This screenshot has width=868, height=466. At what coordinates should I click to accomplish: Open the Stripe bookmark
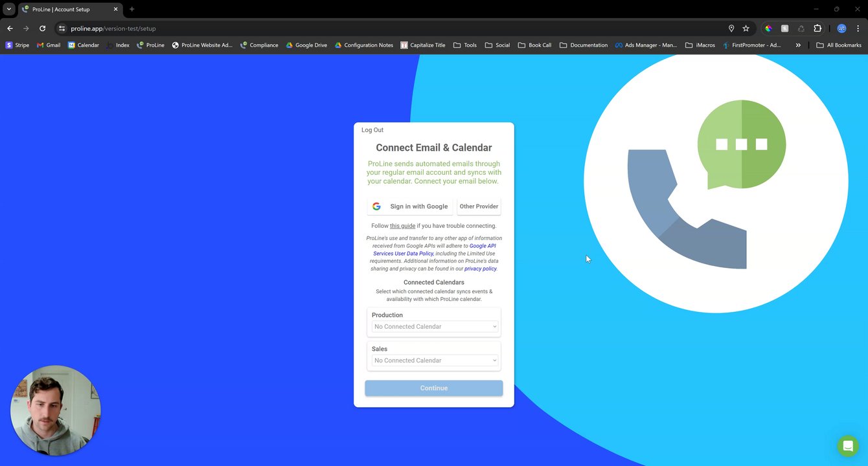tap(17, 45)
